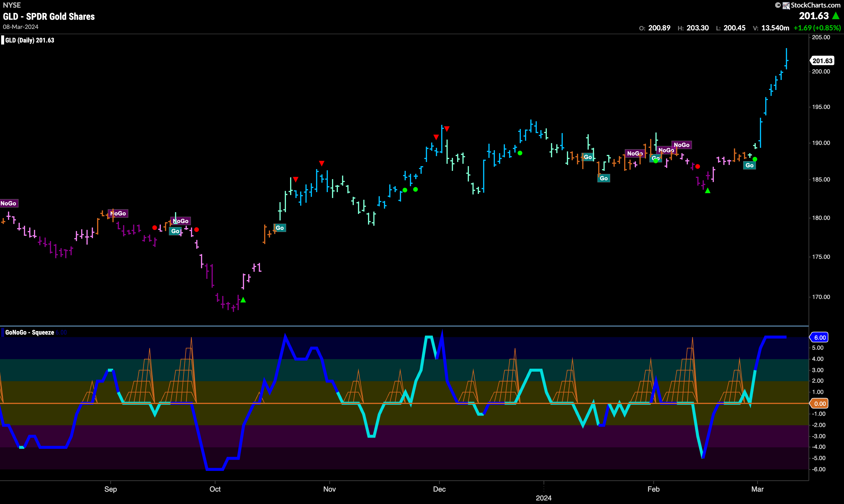Screen dimensions: 844x504
Task: Click the 3.00 oscillator axis label
Action: (818, 370)
